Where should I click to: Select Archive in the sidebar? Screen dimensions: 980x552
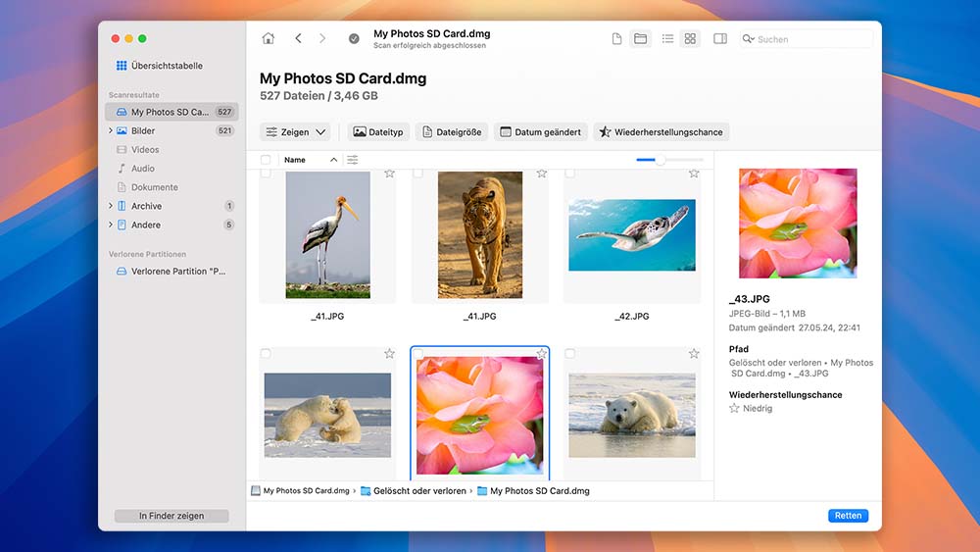146,206
